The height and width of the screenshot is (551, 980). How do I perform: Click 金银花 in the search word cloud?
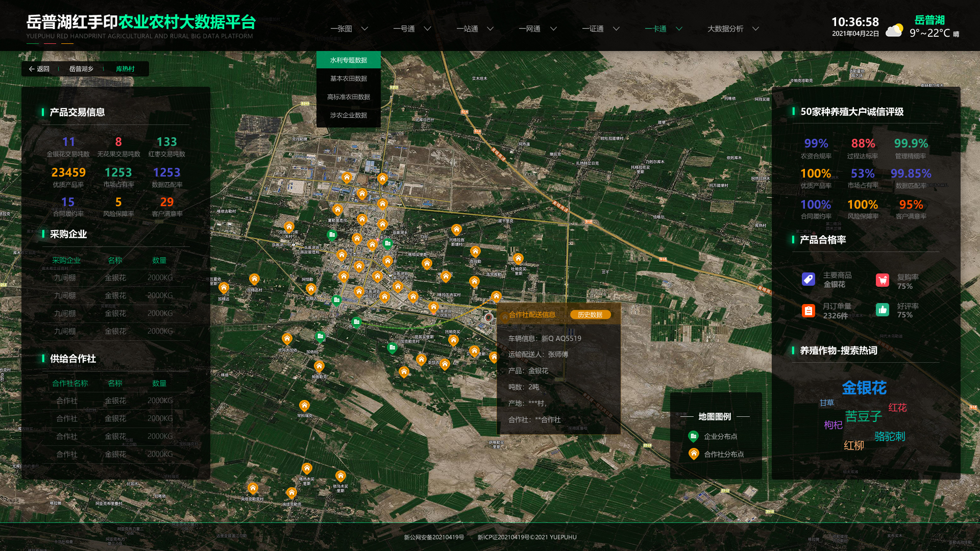(x=864, y=388)
